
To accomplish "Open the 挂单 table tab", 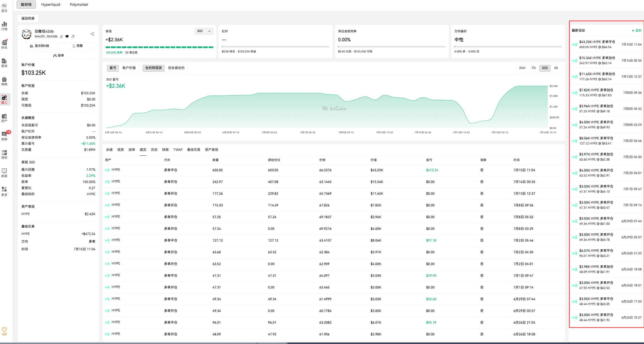I will [132, 150].
